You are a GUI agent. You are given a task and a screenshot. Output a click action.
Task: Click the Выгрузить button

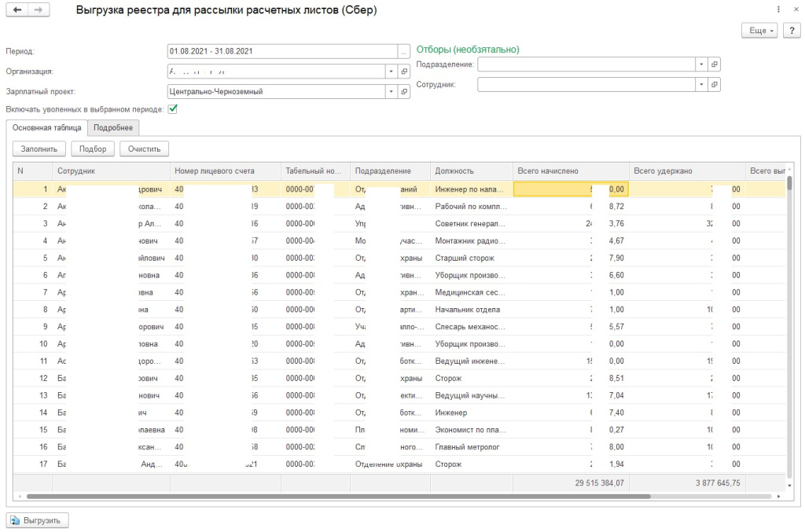39,520
